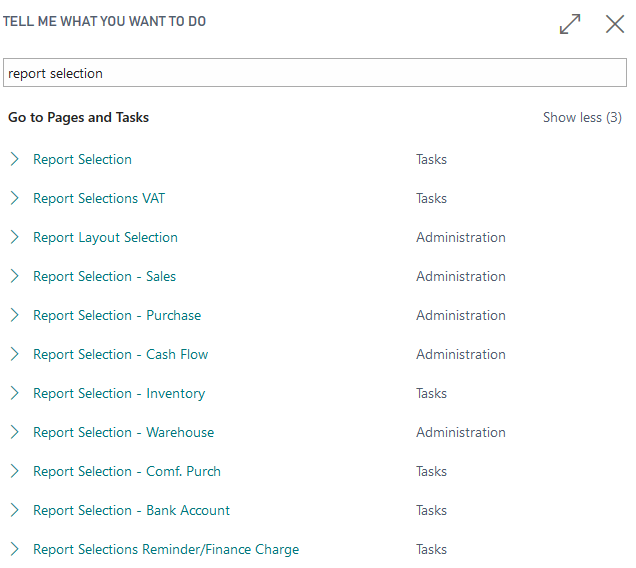Expand the dialog with the diagonal arrows icon
The height and width of the screenshot is (568, 636).
(x=569, y=24)
